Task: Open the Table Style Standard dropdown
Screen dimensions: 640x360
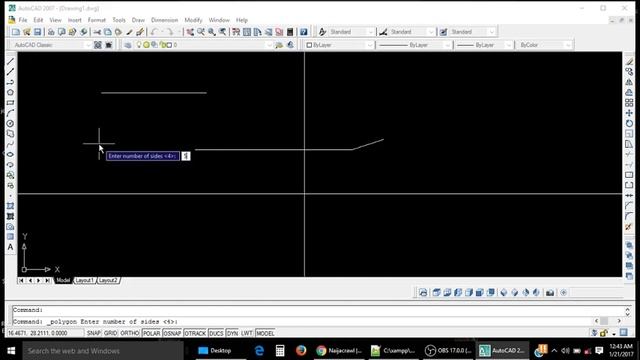Action: pos(492,32)
